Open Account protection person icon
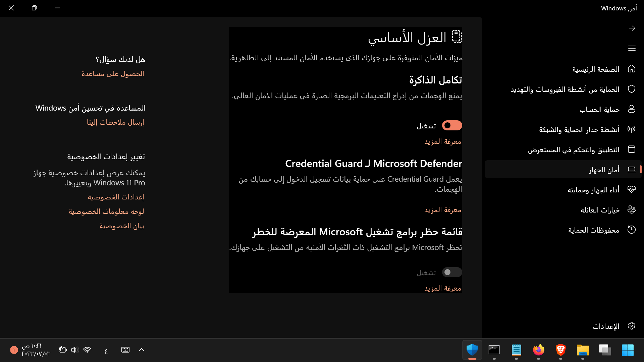644x362 pixels. point(632,109)
